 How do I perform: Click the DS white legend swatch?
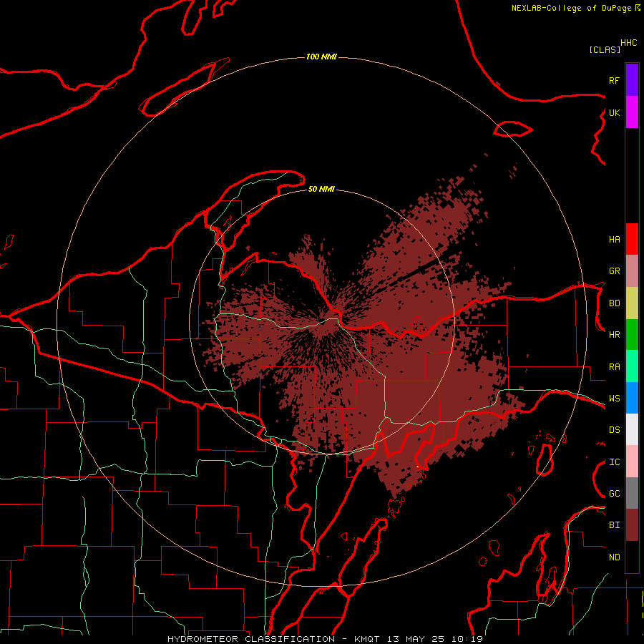[x=632, y=429]
